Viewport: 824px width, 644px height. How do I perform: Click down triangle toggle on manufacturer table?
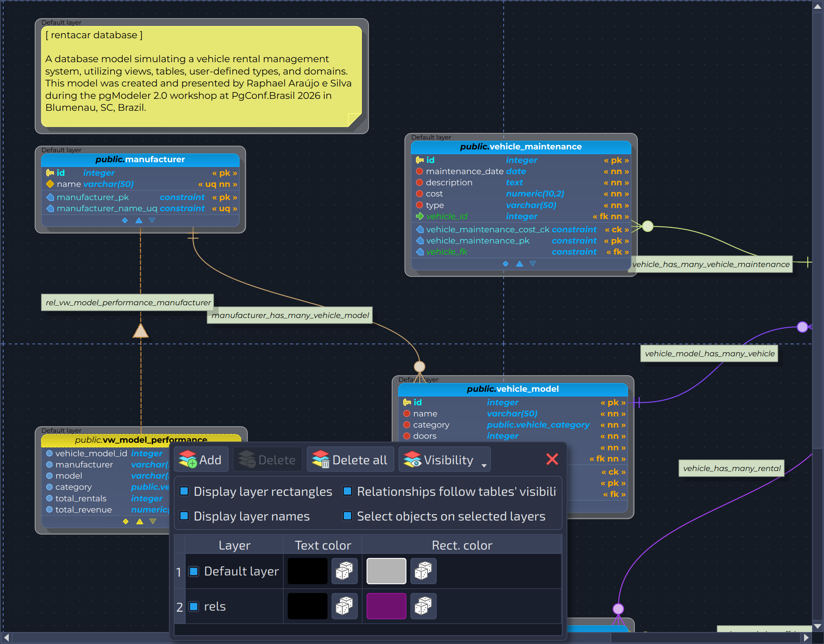[x=152, y=220]
